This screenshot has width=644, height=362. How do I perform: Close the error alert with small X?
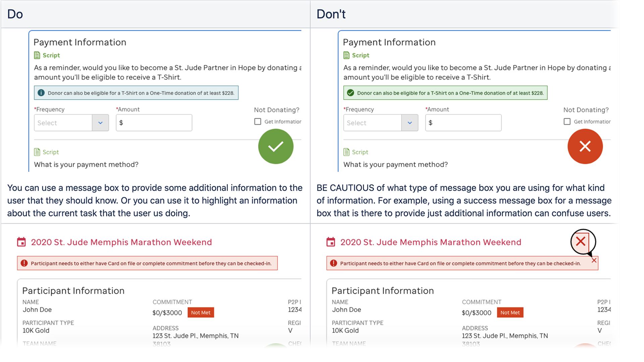point(594,260)
